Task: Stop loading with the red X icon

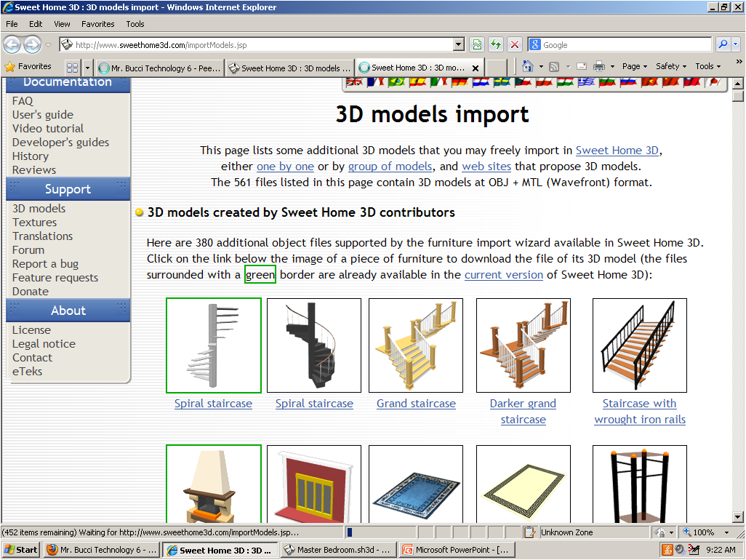Action: (515, 44)
